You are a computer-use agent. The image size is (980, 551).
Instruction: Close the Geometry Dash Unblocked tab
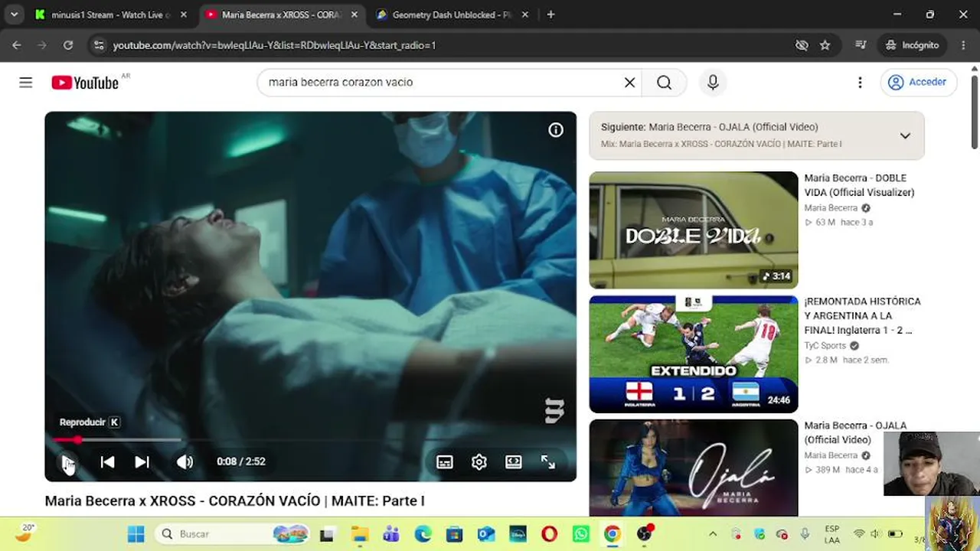[525, 15]
